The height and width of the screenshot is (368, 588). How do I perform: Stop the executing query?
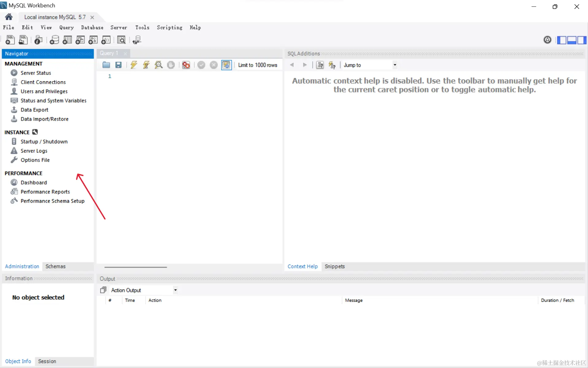click(x=171, y=65)
